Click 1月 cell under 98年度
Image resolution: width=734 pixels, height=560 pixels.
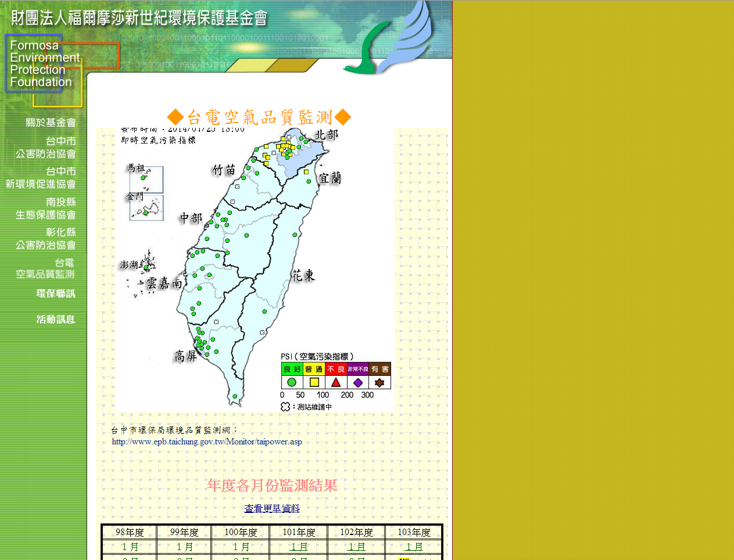click(x=130, y=547)
